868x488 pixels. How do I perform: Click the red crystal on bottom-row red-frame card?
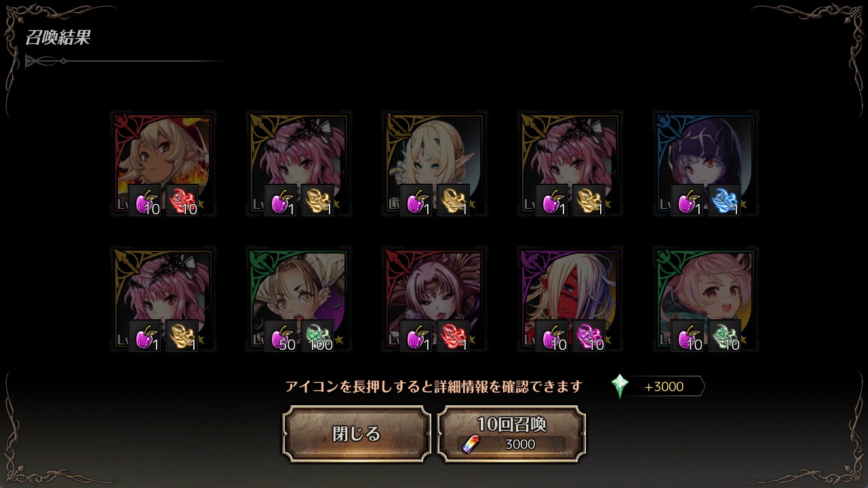(x=453, y=336)
